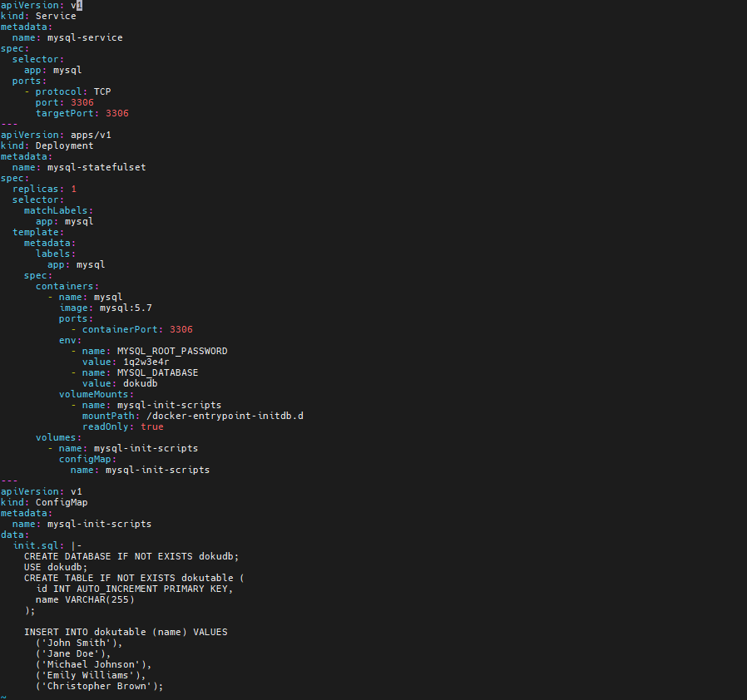Click 'id INT AUTO_INCREMENT PRIMARY KEY,' line
747x700 pixels.
point(135,589)
